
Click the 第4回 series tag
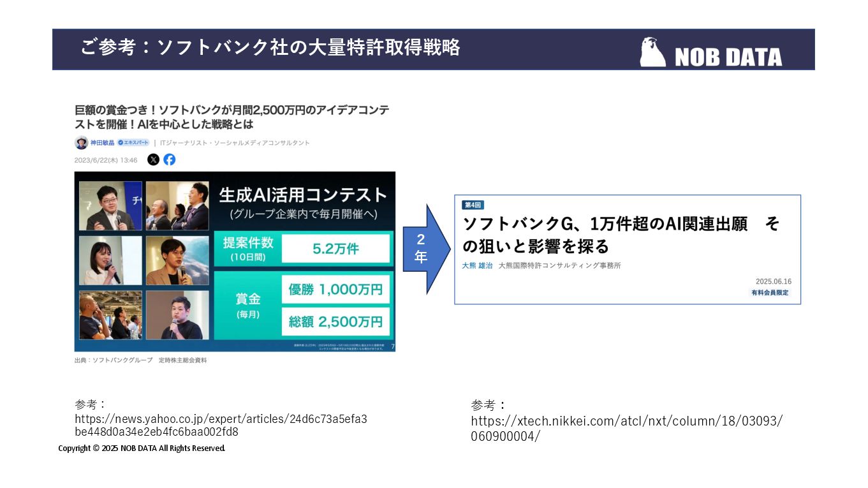pyautogui.click(x=473, y=205)
